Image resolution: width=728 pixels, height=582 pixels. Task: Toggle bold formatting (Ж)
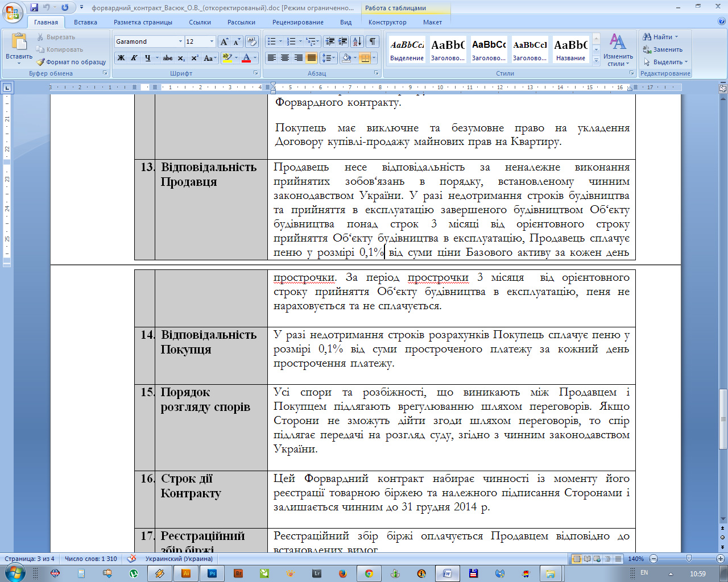(x=121, y=58)
